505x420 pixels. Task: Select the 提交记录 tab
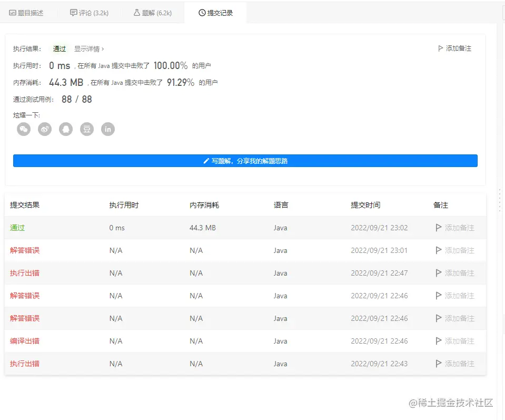[215, 13]
